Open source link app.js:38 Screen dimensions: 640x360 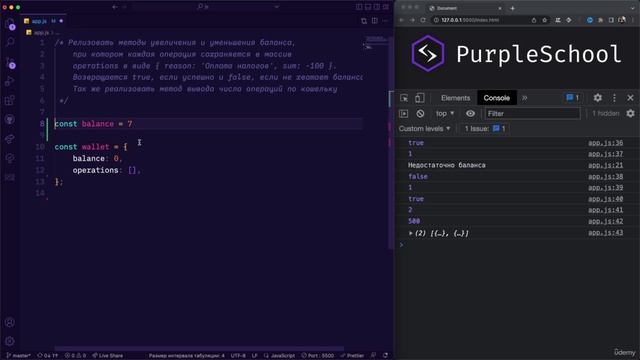click(x=605, y=176)
